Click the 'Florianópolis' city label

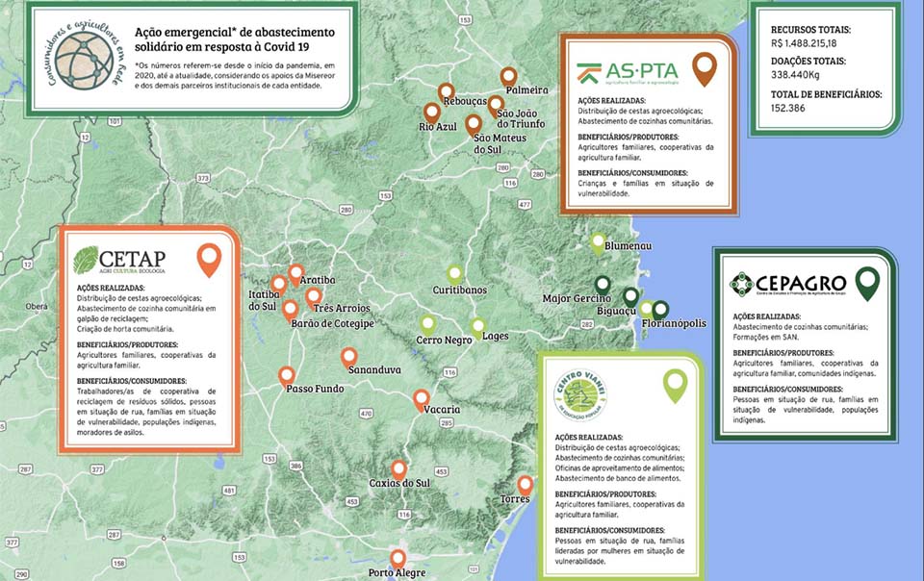pyautogui.click(x=674, y=323)
